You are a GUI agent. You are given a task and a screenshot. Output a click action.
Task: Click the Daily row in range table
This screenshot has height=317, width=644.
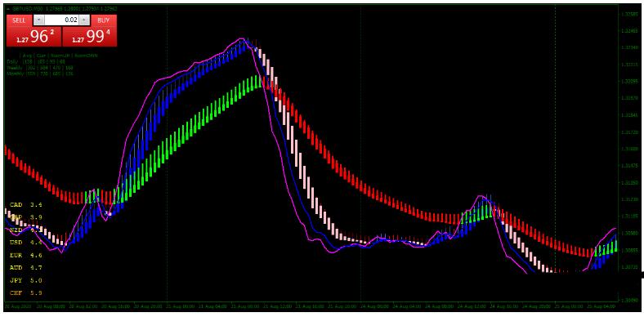point(36,61)
